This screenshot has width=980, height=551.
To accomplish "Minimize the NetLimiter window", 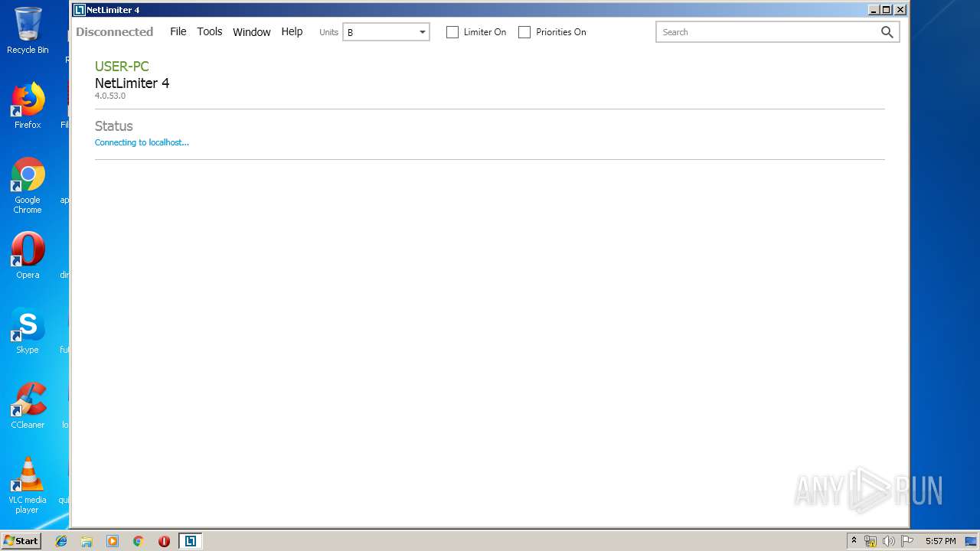I will pos(874,10).
